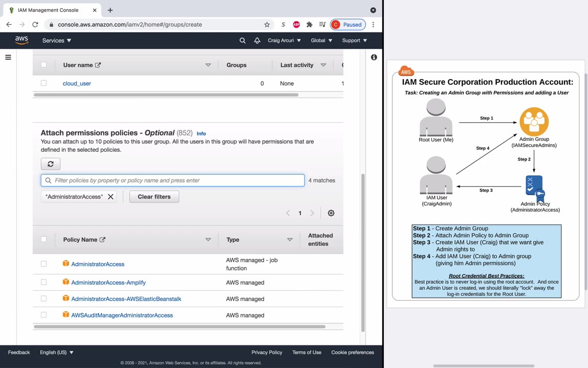Image resolution: width=588 pixels, height=368 pixels.
Task: Remove the AdministratorAccess filter tag
Action: click(111, 196)
